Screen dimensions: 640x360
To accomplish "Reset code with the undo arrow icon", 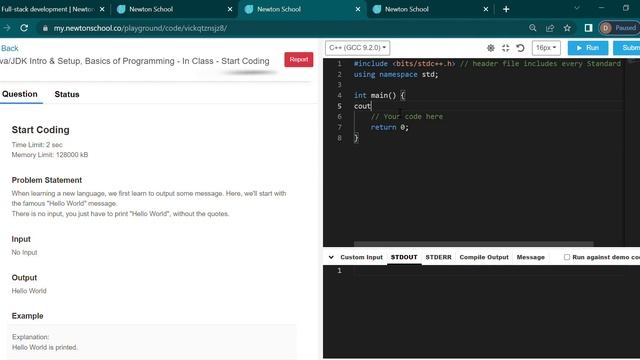I will click(520, 48).
